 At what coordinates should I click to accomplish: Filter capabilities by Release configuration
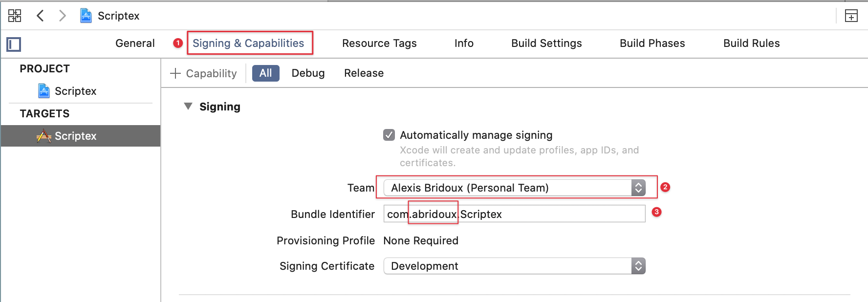364,73
